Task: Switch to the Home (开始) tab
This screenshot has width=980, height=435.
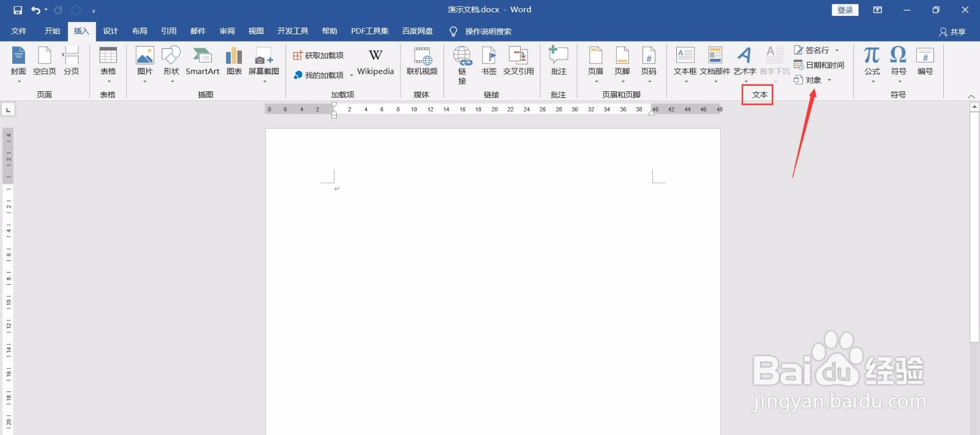Action: [52, 31]
